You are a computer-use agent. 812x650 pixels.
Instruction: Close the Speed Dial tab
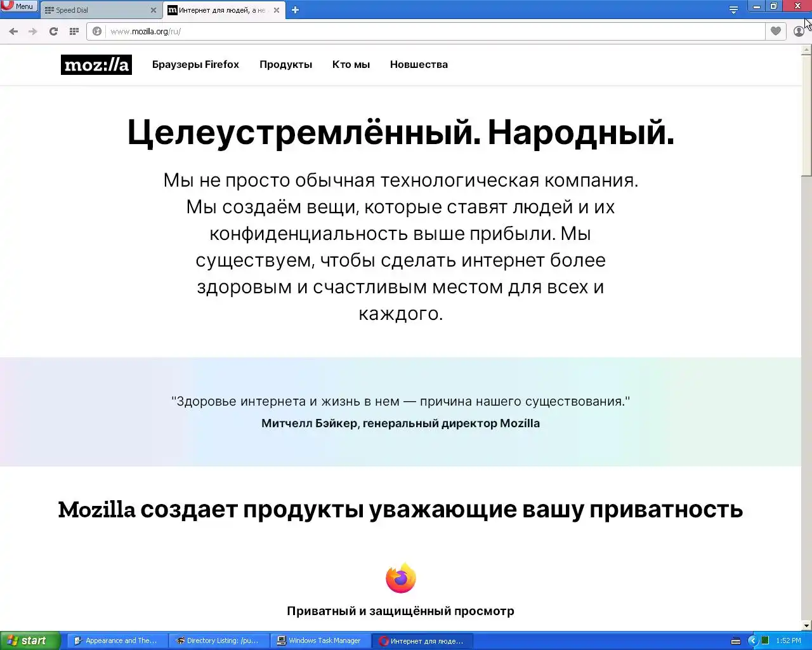tap(154, 10)
